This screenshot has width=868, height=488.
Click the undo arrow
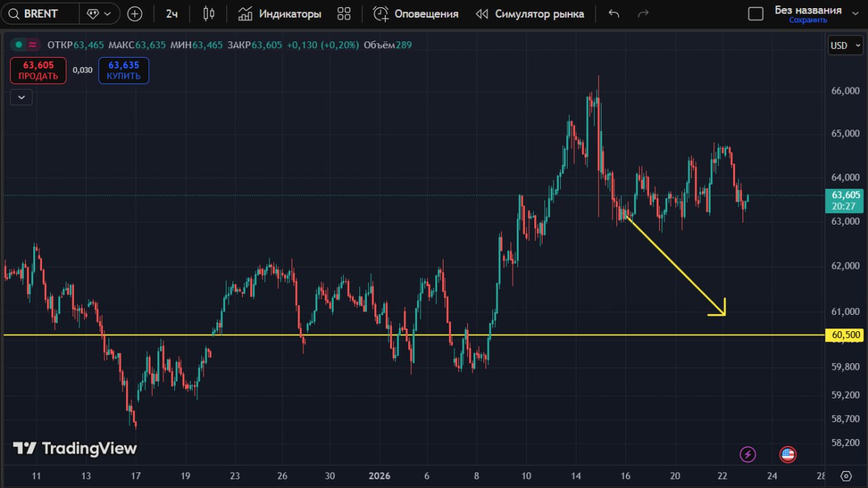[614, 14]
